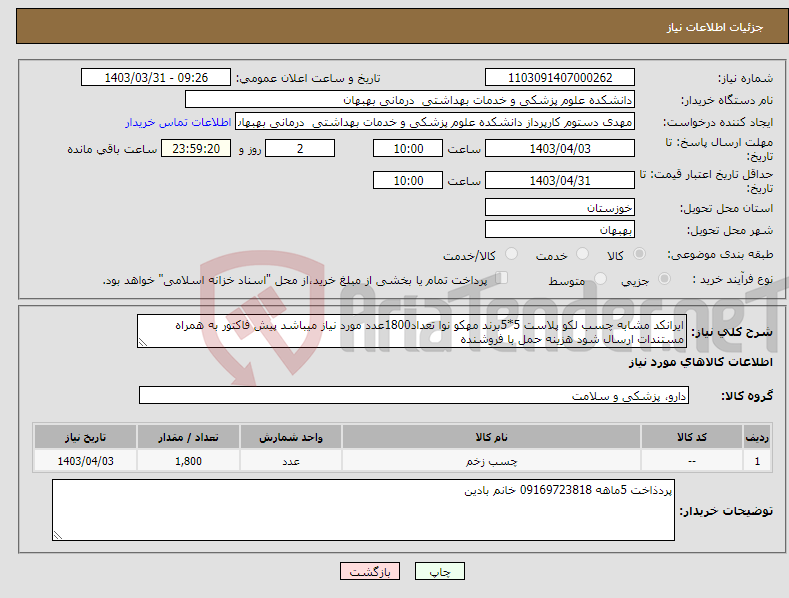Viewport: 789px width, 598px height.
Task: Click the price validity hour 10:00 field
Action: tap(408, 180)
